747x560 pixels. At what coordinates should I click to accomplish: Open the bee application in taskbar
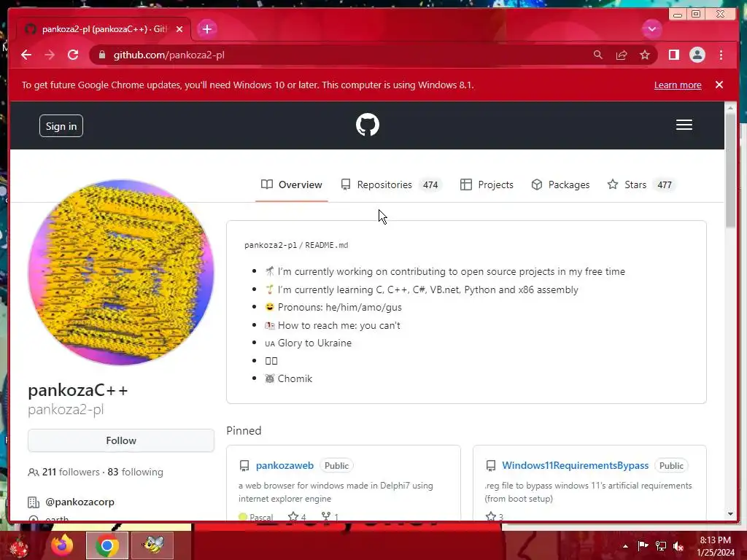(152, 545)
